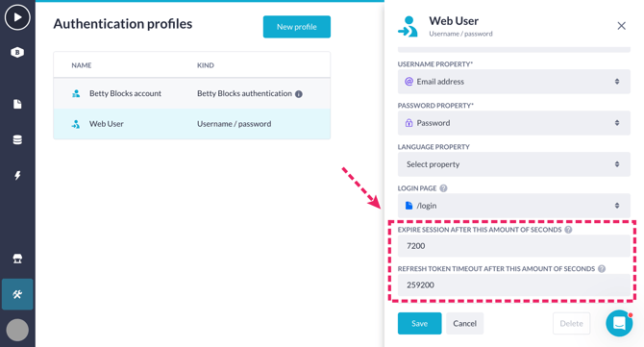Viewport: 644px width, 347px height.
Task: Click the refresh token timeout field 259200
Action: point(514,285)
